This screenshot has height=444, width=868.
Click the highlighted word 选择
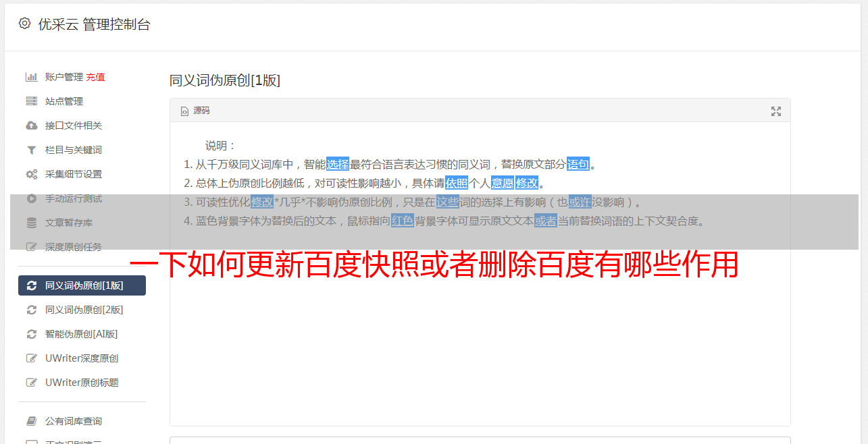(x=338, y=164)
